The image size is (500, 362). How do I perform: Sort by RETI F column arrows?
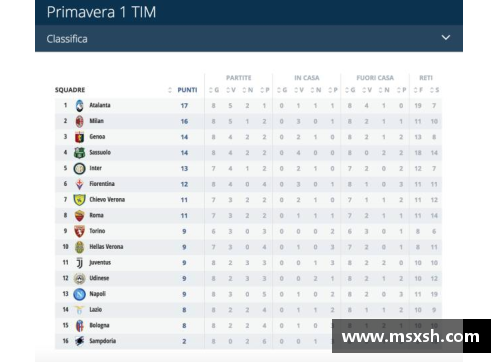pyautogui.click(x=418, y=90)
